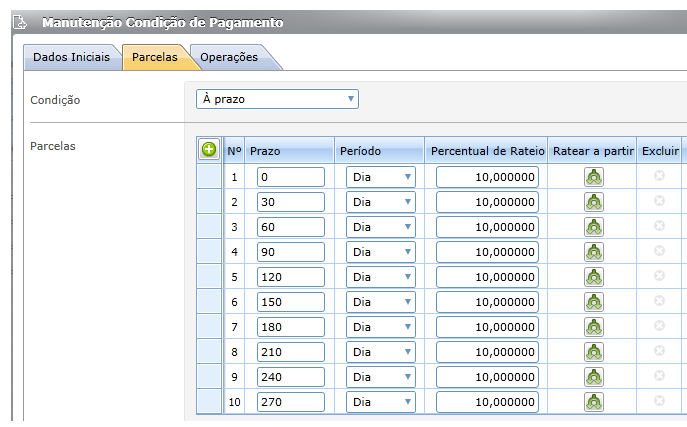
Task: Open Período dropdown for parcela 3
Action: pos(381,227)
